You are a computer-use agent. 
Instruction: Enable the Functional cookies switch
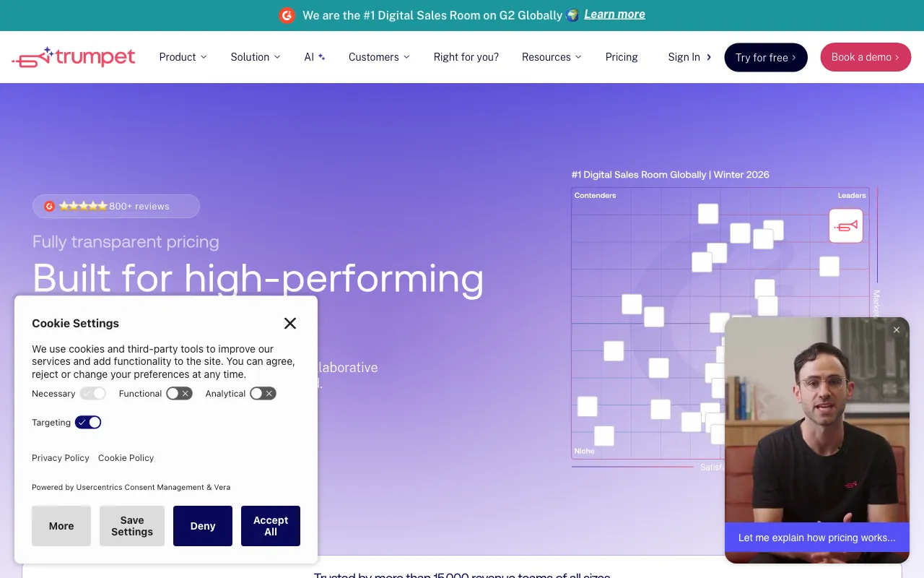(x=179, y=394)
